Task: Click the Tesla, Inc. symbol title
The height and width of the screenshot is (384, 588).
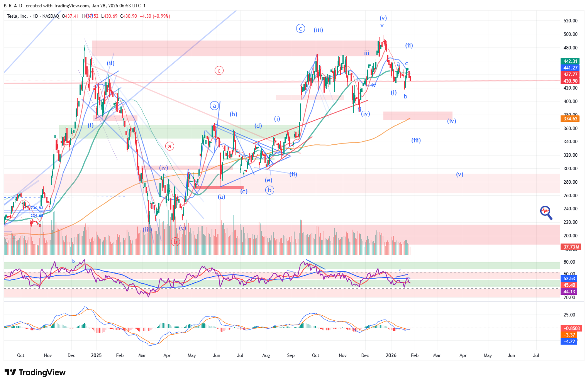Action: click(17, 16)
